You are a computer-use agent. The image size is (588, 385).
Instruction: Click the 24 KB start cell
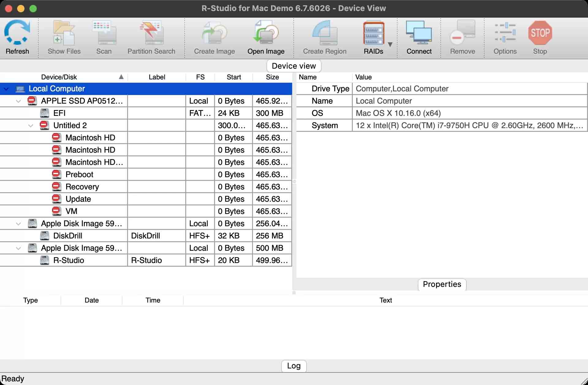tap(233, 113)
